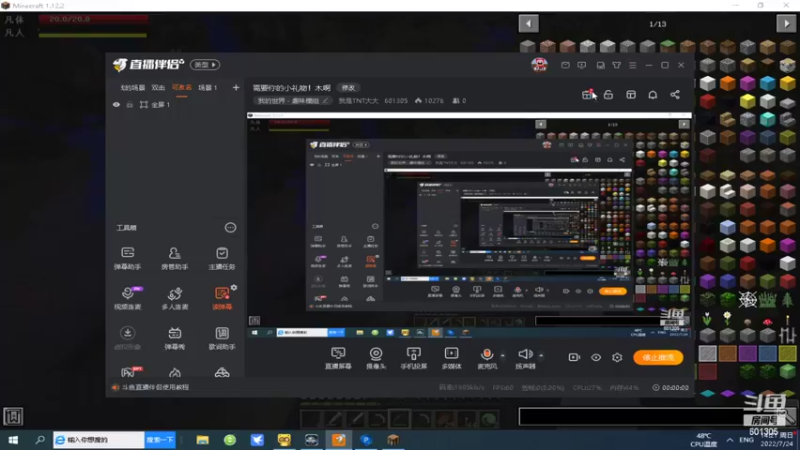Open the layout icon in the top-right row
800x450 pixels.
pyautogui.click(x=631, y=95)
